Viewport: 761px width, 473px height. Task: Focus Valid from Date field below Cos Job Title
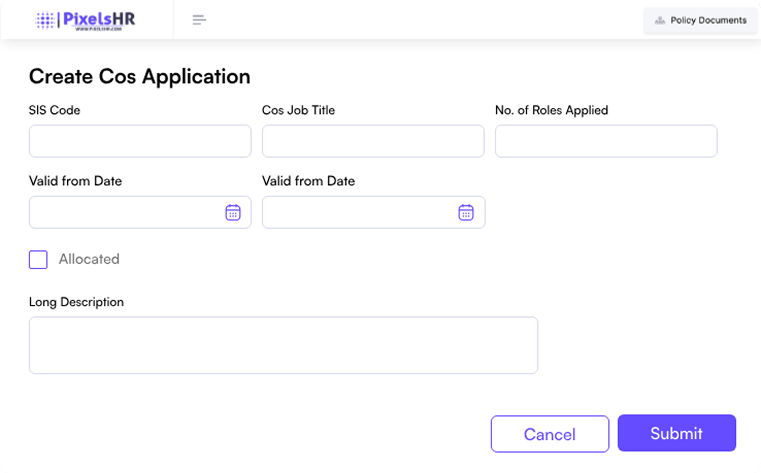click(x=358, y=212)
